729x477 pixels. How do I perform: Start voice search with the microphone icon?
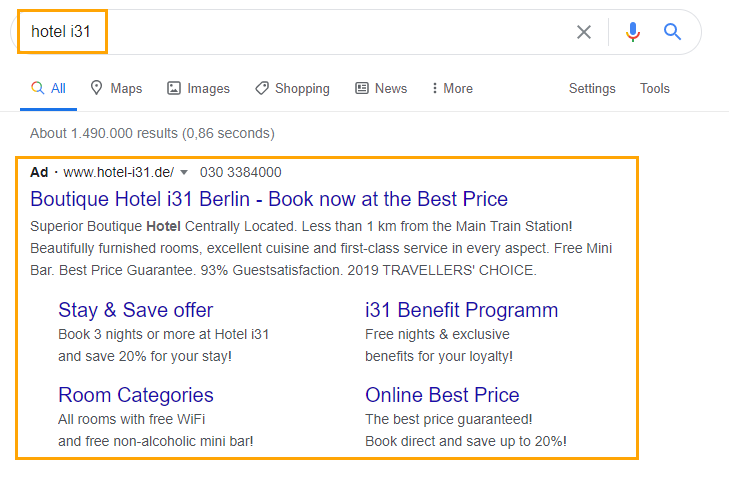tap(632, 32)
